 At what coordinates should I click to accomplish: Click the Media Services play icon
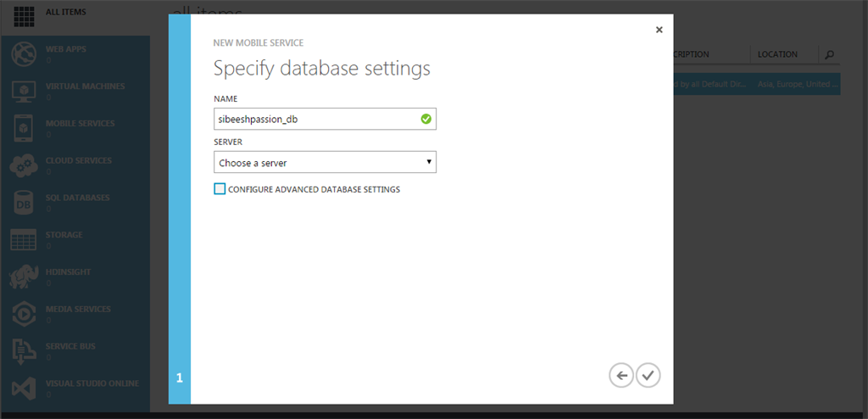(23, 315)
